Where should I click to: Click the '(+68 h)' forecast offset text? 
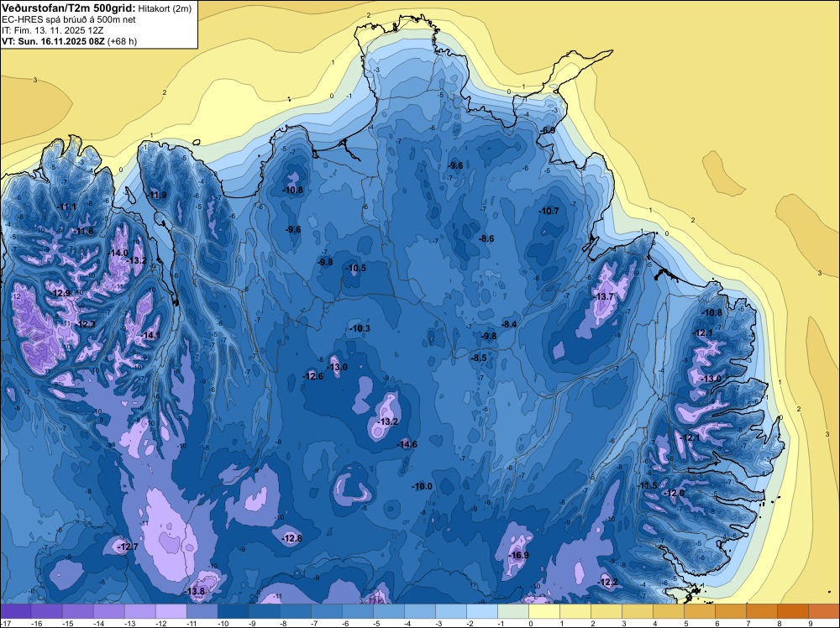click(x=122, y=41)
